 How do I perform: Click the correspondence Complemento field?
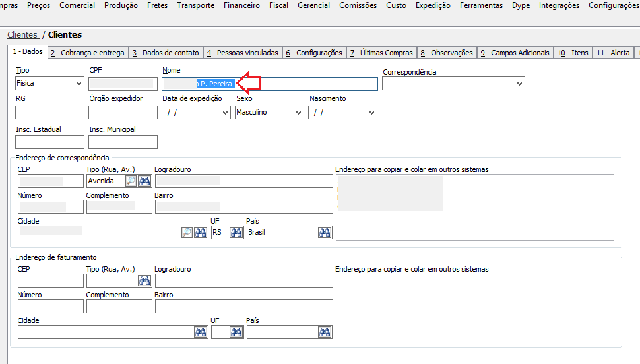tap(119, 207)
